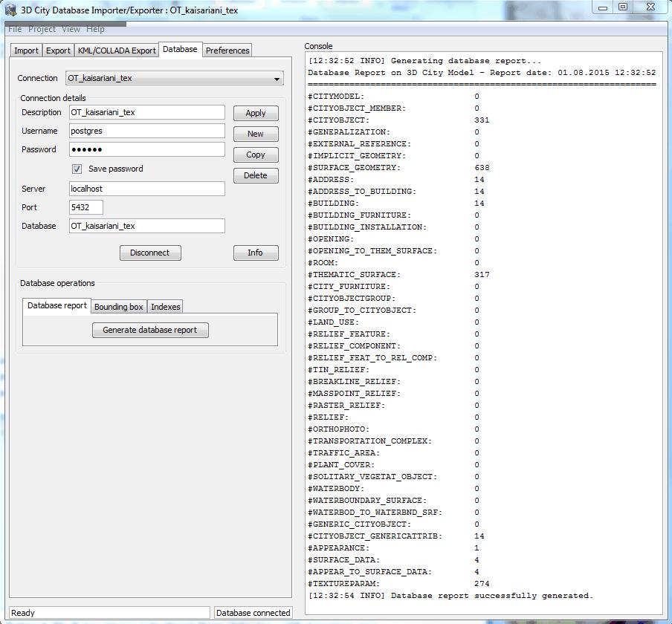Click the 3D City Database application icon in title bar

point(10,10)
